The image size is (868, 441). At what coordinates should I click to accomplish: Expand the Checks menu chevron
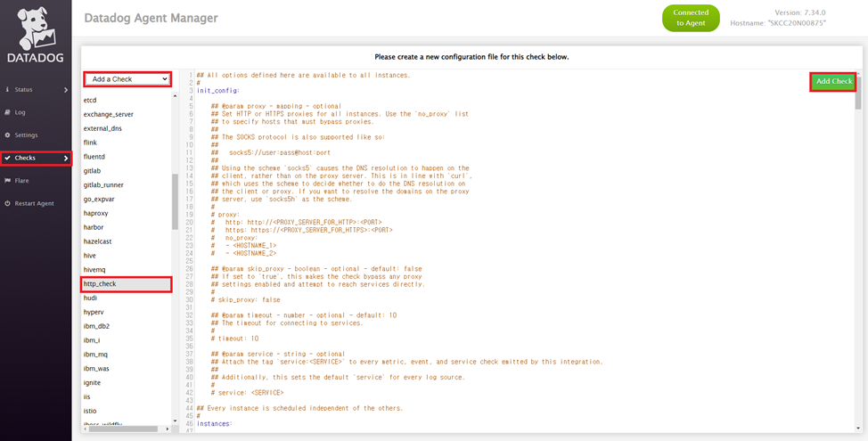66,159
